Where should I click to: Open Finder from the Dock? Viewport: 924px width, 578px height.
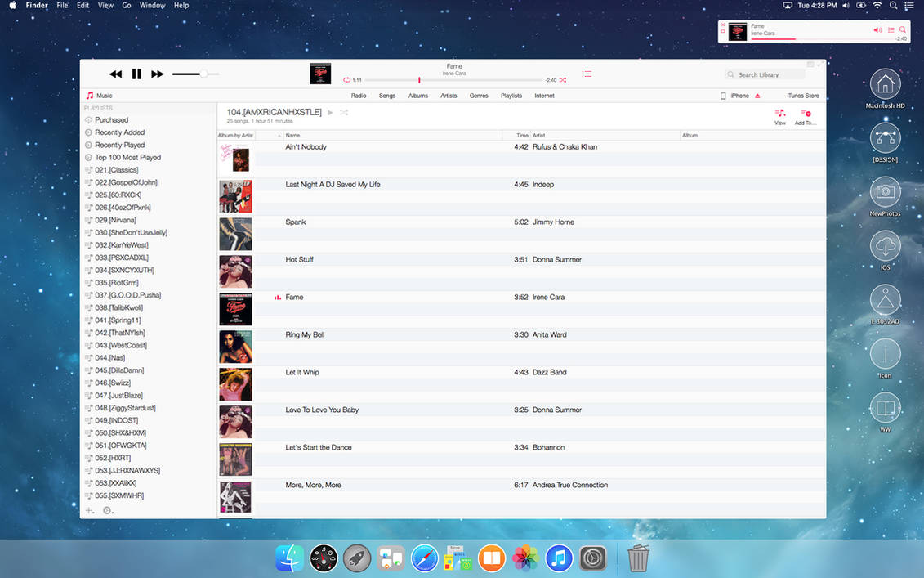(289, 558)
